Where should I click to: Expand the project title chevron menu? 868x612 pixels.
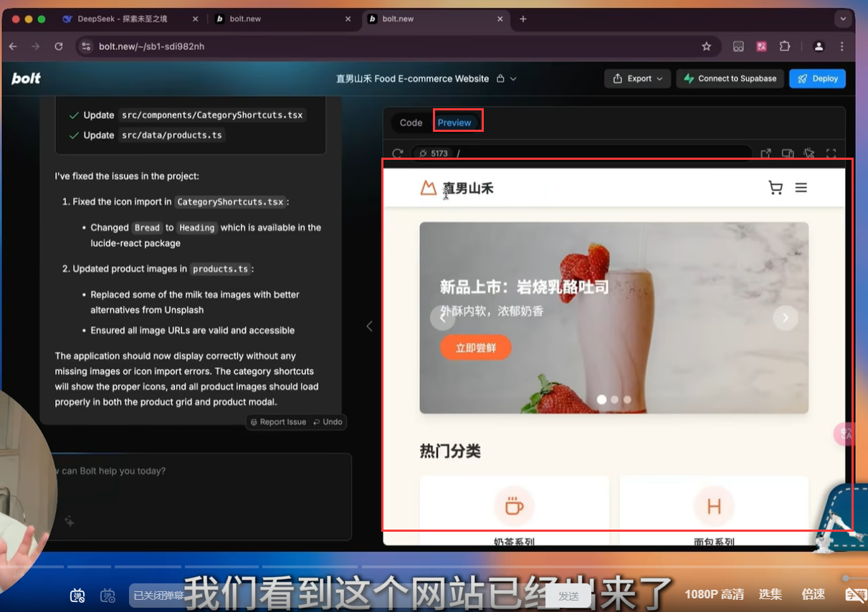click(513, 79)
